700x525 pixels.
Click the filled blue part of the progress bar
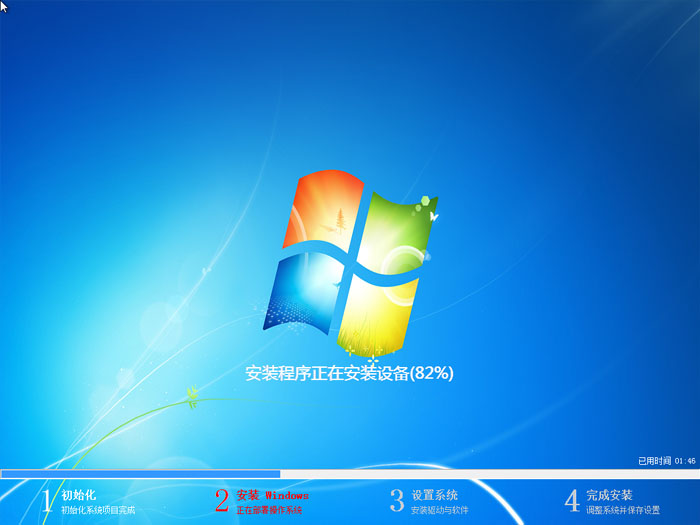click(140, 474)
